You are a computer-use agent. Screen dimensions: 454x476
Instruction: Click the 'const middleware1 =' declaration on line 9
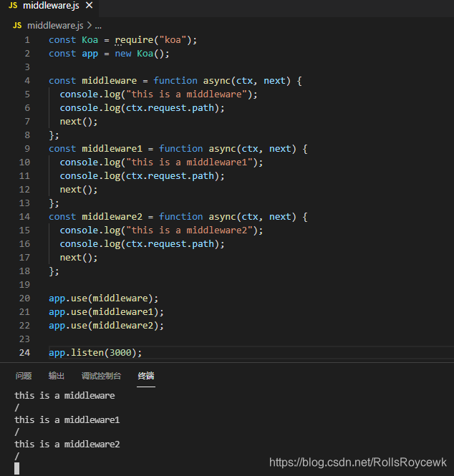[101, 149]
